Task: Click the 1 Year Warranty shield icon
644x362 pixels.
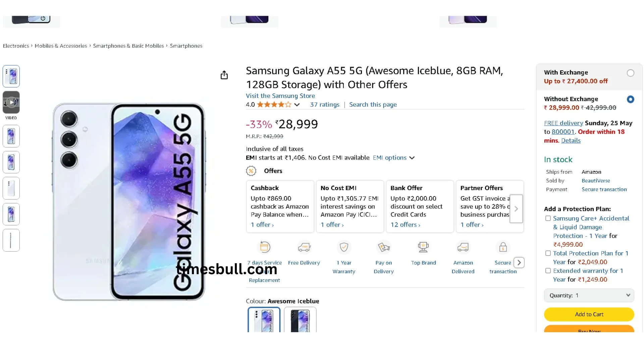Action: [344, 248]
